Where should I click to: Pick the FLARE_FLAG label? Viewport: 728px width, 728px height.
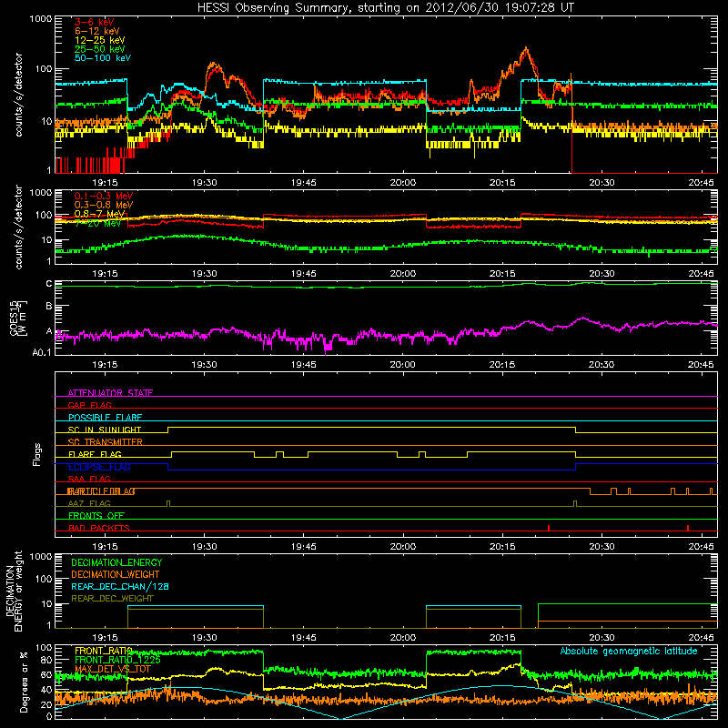pyautogui.click(x=95, y=454)
